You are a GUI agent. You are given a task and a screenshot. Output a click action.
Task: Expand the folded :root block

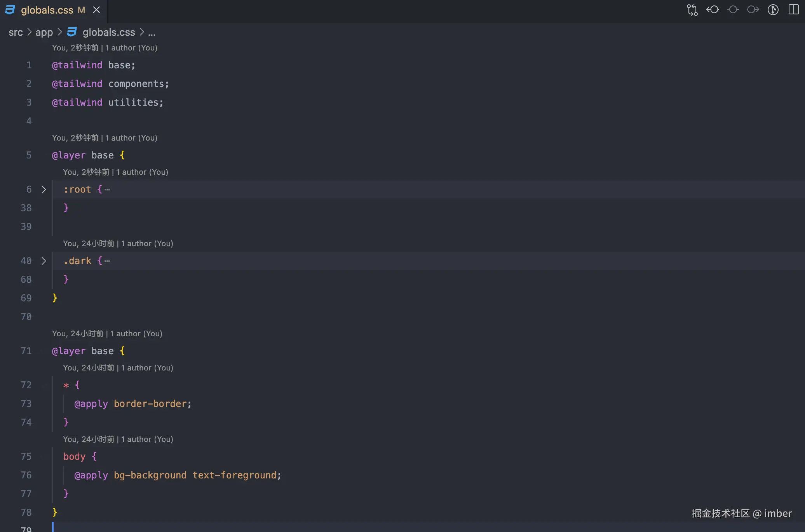44,190
